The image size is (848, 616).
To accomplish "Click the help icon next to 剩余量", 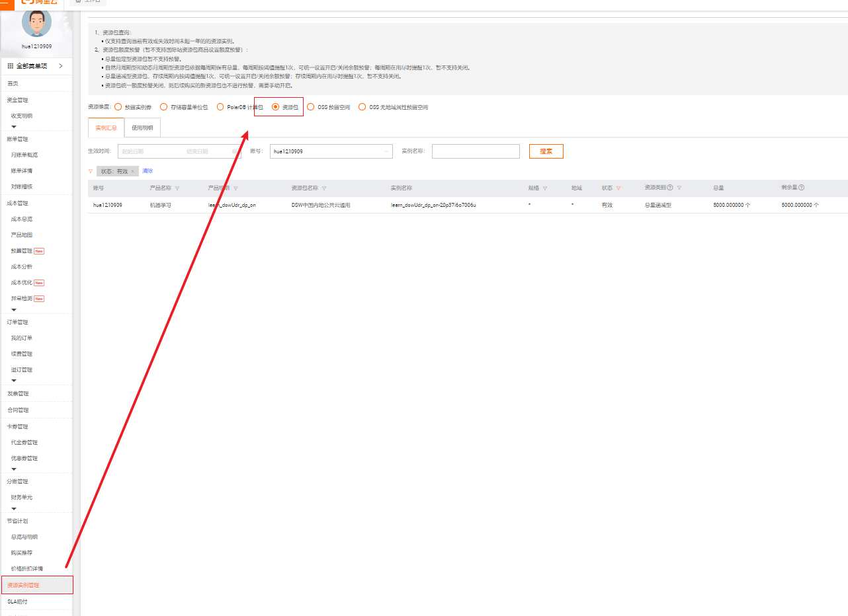I will tap(801, 188).
